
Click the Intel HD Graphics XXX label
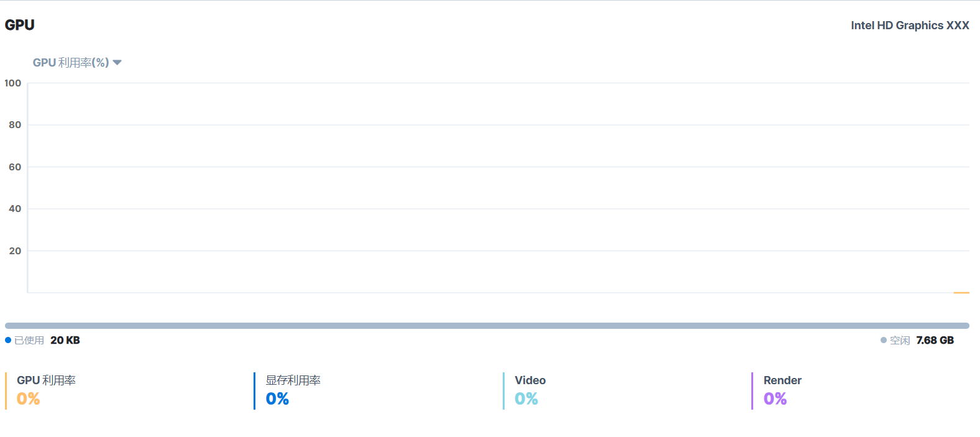(910, 25)
